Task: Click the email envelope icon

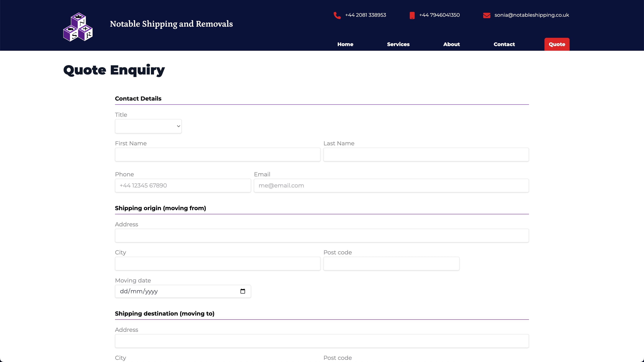Action: coord(487,15)
